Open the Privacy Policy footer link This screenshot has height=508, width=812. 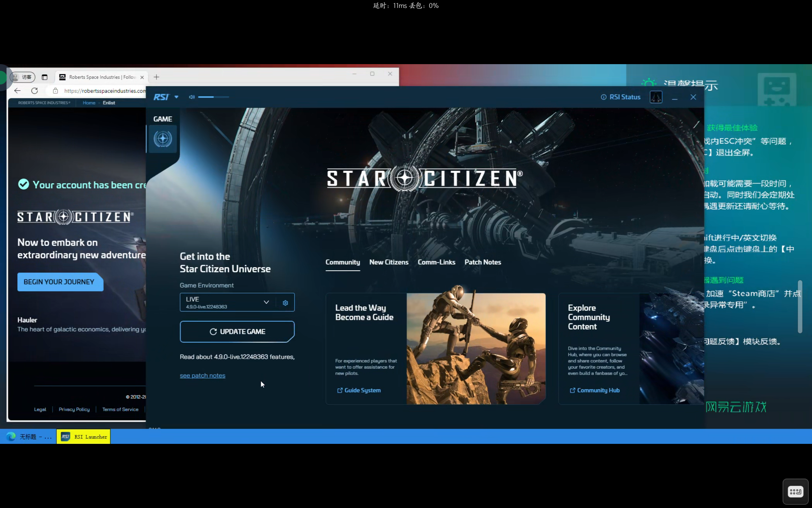click(x=74, y=409)
